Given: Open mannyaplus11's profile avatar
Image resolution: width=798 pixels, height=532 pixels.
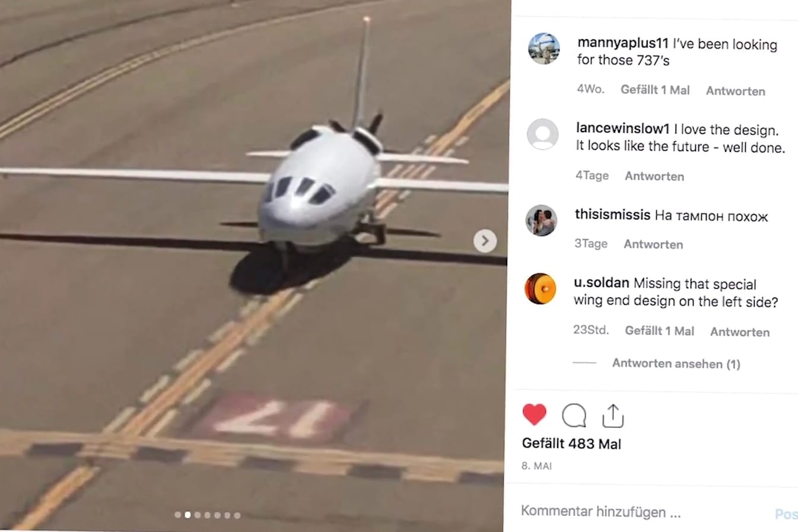Looking at the screenshot, I should (543, 49).
